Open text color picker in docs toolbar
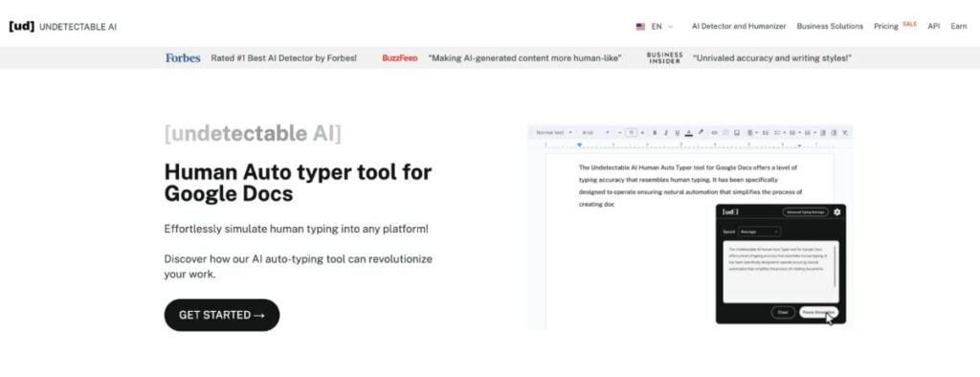The width and height of the screenshot is (980, 377). coord(689,133)
